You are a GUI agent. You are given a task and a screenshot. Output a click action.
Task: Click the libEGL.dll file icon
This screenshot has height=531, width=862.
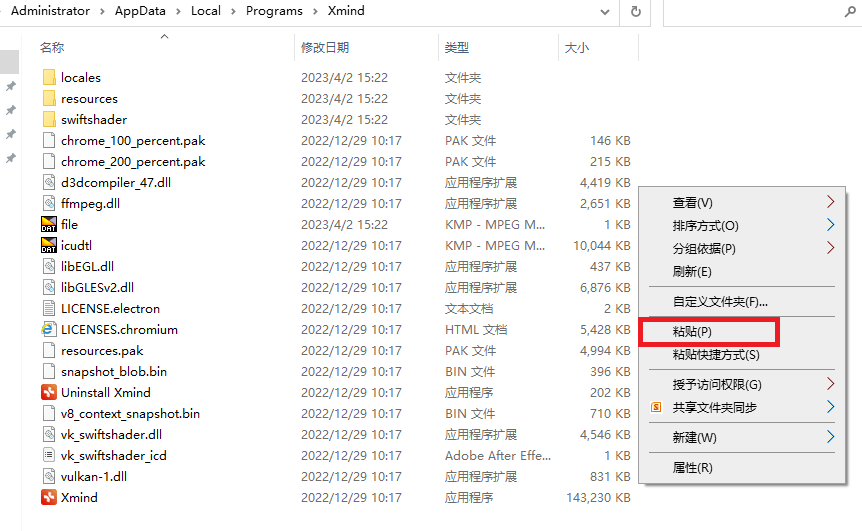(x=49, y=267)
